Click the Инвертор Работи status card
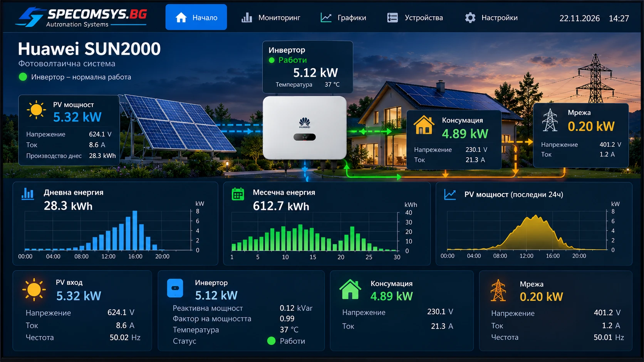 click(x=307, y=67)
